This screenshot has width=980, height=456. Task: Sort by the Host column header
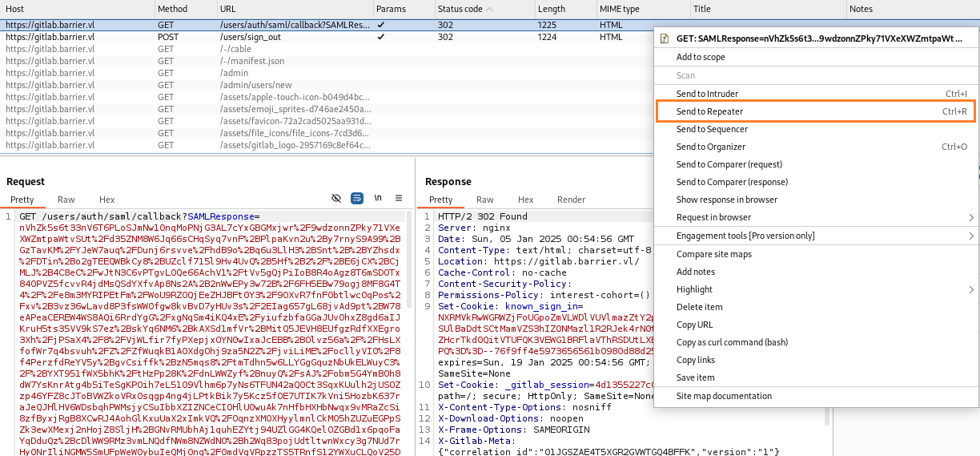(76, 9)
